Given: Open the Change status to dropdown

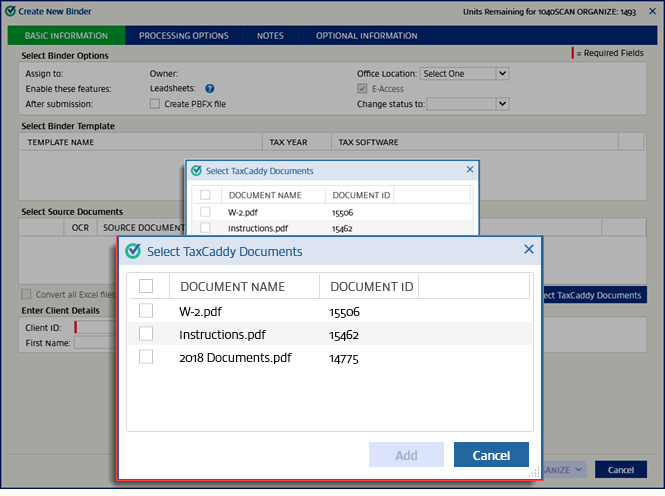Looking at the screenshot, I should (468, 104).
